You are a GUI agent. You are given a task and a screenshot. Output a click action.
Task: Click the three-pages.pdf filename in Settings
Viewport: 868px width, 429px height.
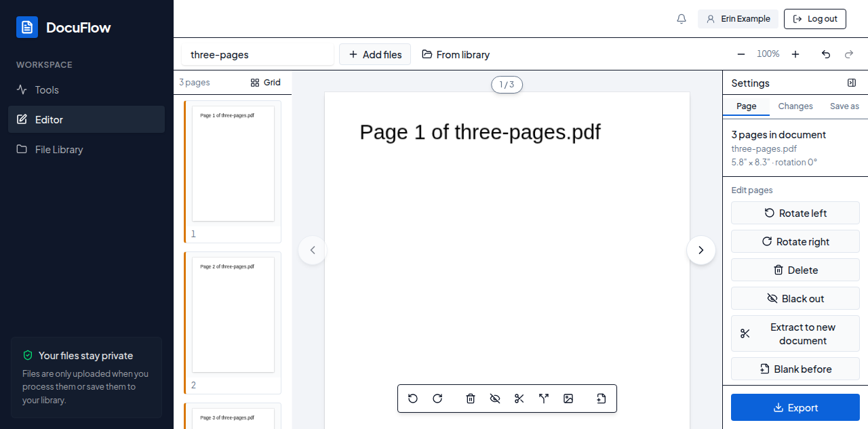pyautogui.click(x=764, y=148)
